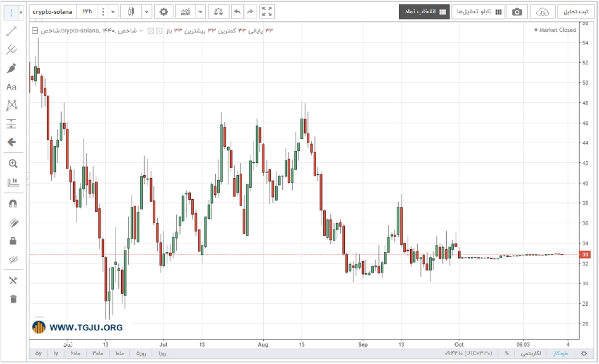Expand the شاخص legend dropdown arrow
The height and width of the screenshot is (364, 599).
141,31
